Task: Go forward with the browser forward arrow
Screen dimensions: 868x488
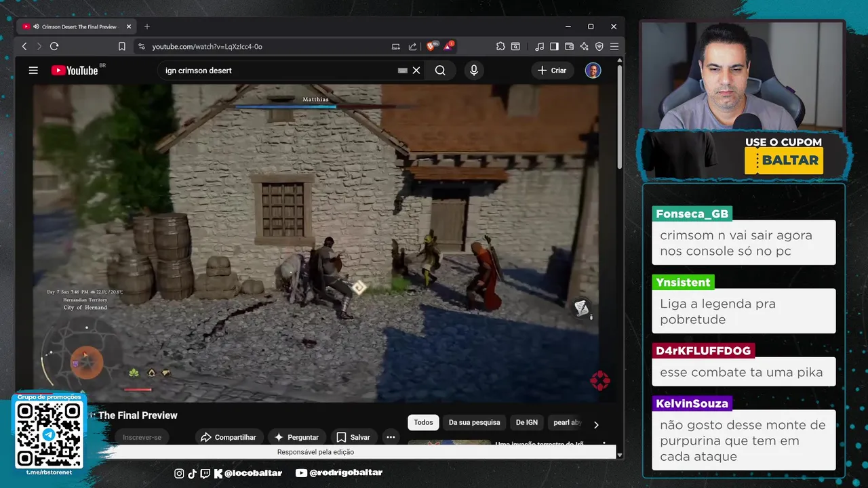Action: coord(39,46)
